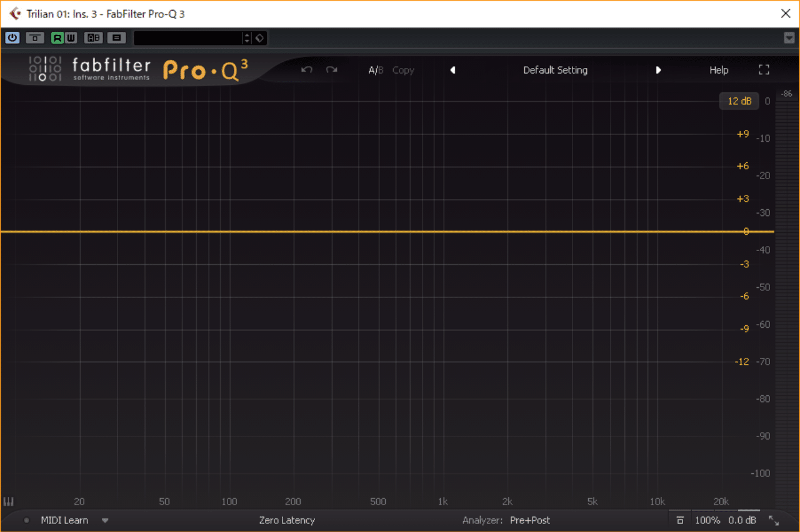Click the 20k frequency axis label
The width and height of the screenshot is (800, 532).
tap(721, 501)
